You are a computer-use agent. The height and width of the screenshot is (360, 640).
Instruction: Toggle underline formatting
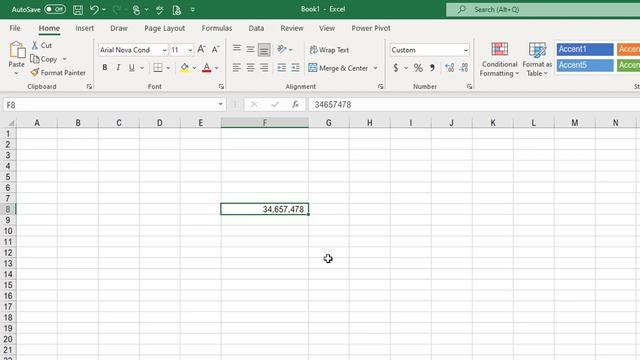(131, 68)
